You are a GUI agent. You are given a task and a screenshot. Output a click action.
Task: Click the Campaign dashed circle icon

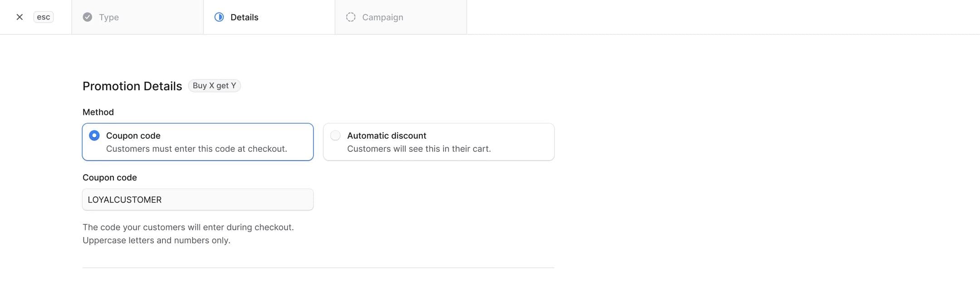[x=351, y=17]
